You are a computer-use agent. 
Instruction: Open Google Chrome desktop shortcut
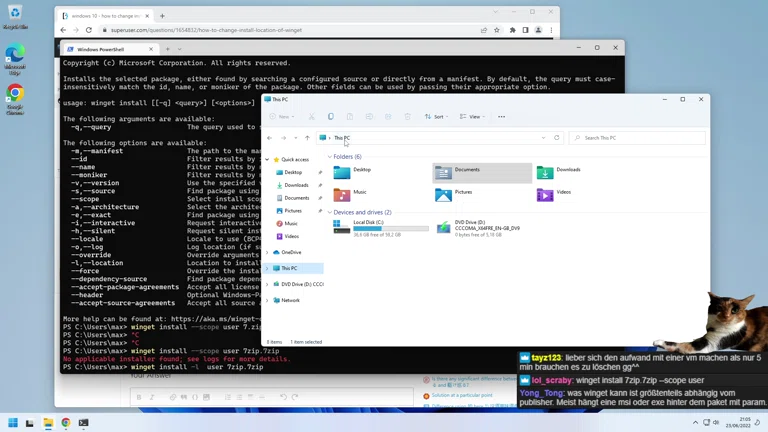[15, 99]
